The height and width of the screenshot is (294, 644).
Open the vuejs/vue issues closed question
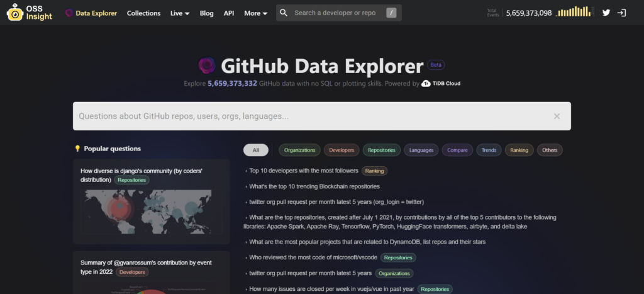[x=331, y=289]
